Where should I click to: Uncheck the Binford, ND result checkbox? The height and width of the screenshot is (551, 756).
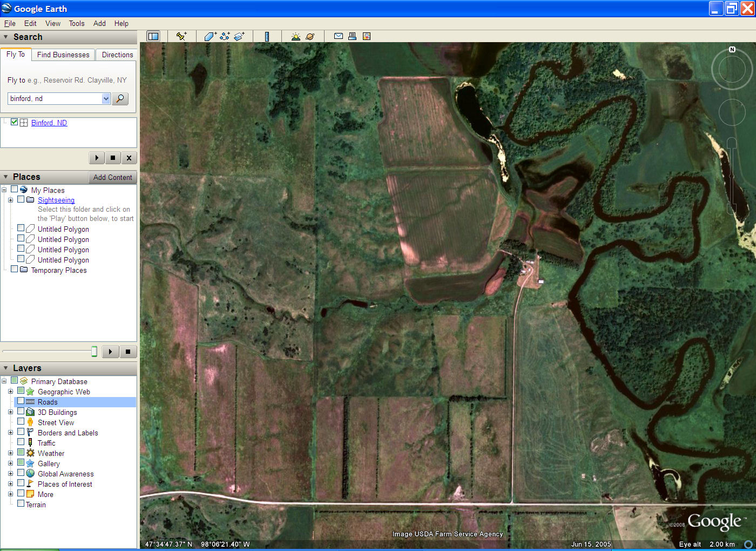click(x=15, y=122)
